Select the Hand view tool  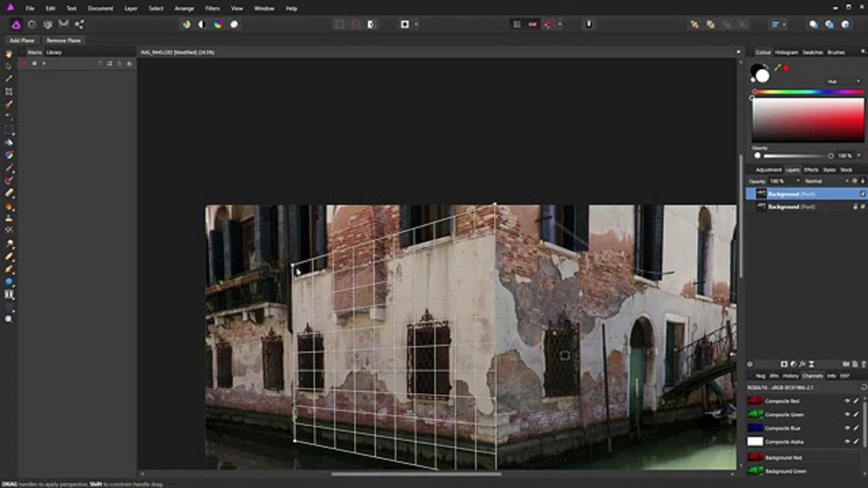9,54
